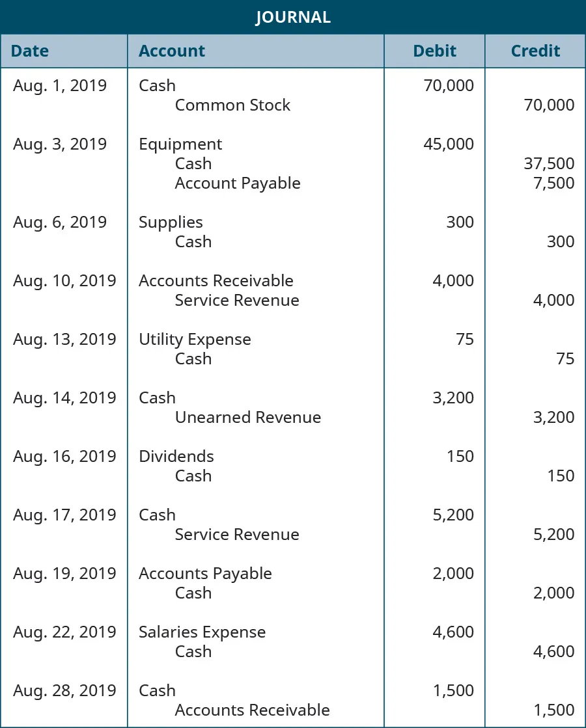586x728 pixels.
Task: Click the Aug. 19, 2019 date cell
Action: click(64, 574)
